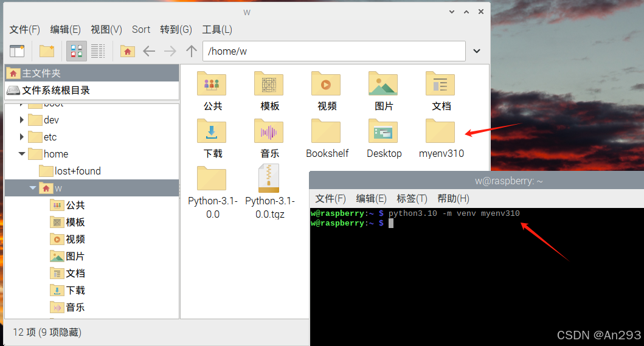Open the 转到(G) menu
Viewport: 644px width, 346px height.
pyautogui.click(x=176, y=30)
